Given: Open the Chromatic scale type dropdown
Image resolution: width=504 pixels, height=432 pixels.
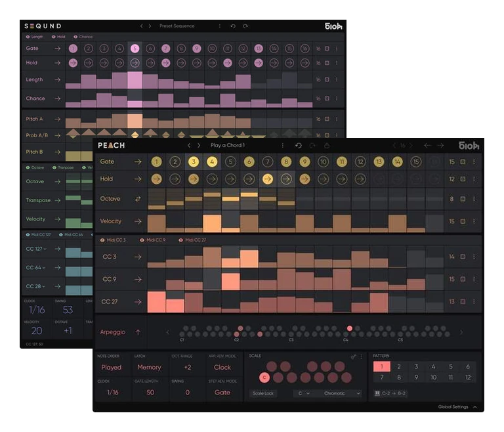Looking at the screenshot, I should pos(341,393).
